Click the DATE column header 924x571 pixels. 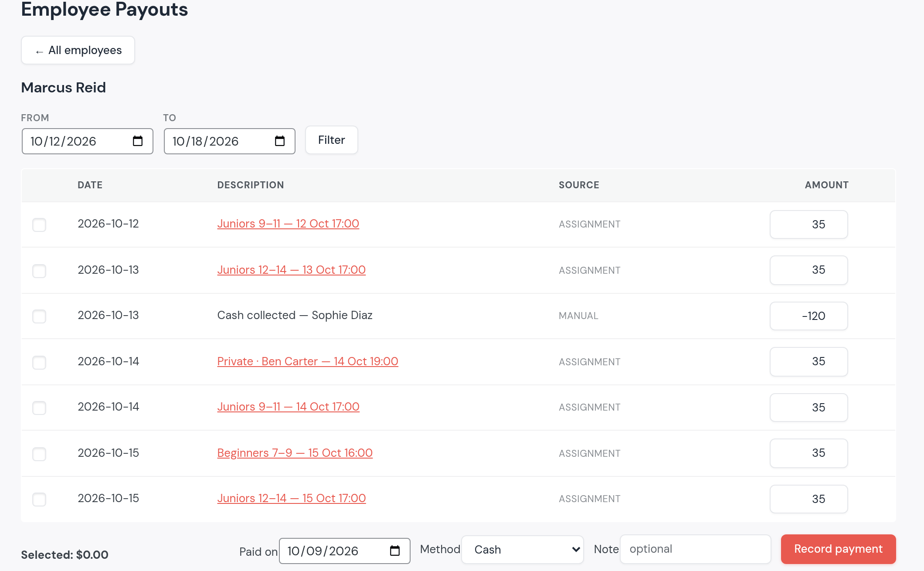click(x=90, y=185)
